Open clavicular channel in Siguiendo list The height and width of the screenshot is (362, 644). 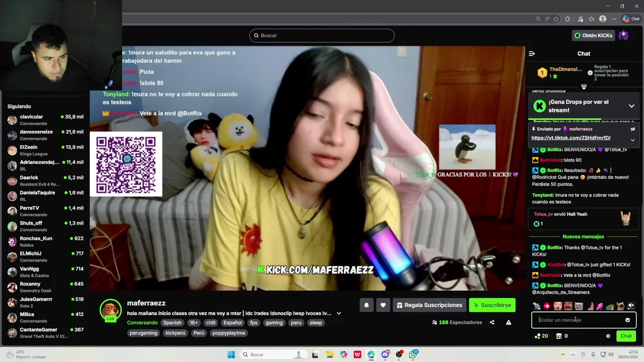pyautogui.click(x=45, y=120)
